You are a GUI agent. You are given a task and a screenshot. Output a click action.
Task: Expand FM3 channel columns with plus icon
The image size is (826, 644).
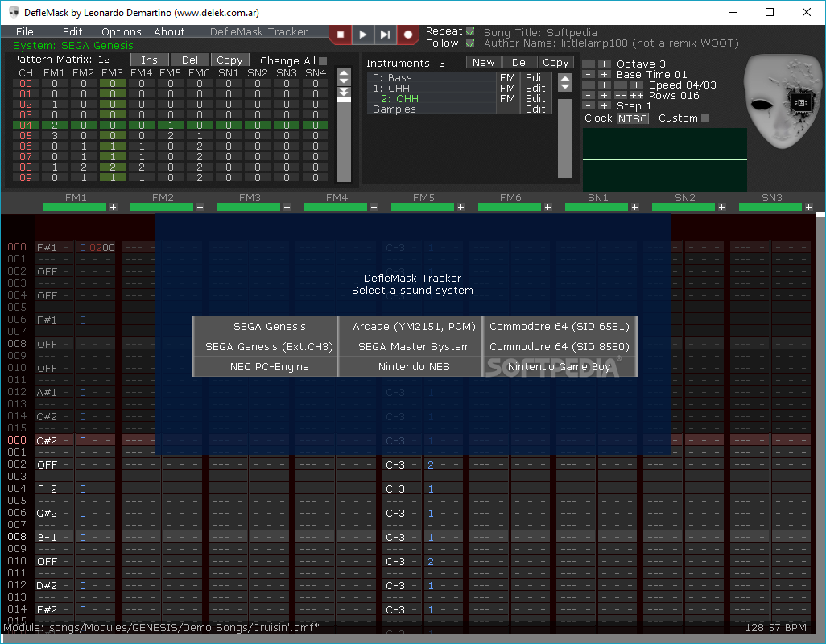pyautogui.click(x=287, y=208)
